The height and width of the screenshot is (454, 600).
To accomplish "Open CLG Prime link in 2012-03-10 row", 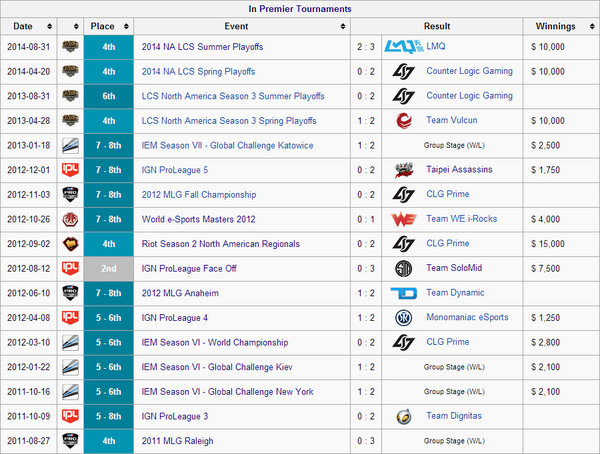I will coord(448,342).
